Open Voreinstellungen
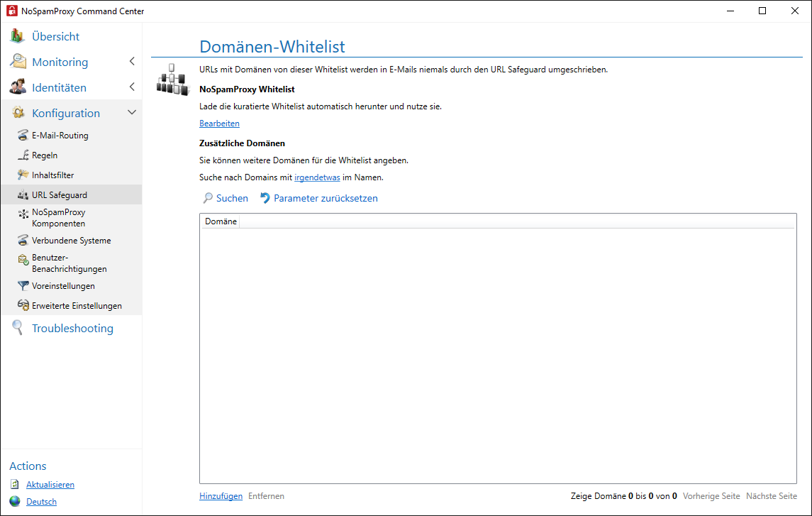This screenshot has width=812, height=516. coord(63,286)
